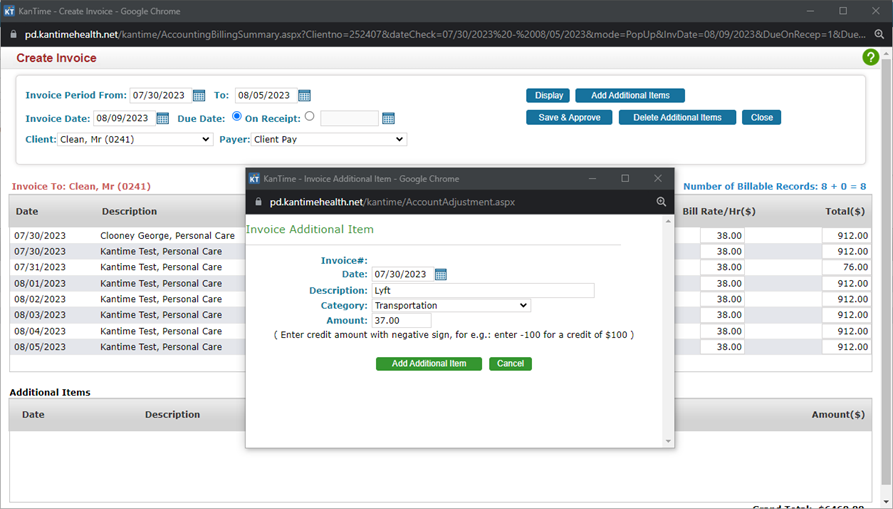This screenshot has width=893, height=509.
Task: Expand the Client dropdown
Action: [135, 139]
